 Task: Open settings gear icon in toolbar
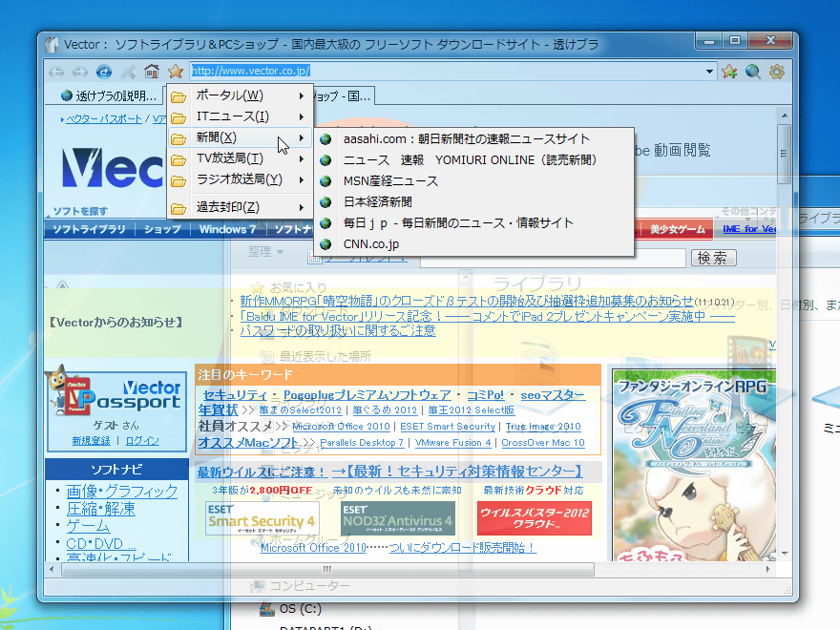tap(777, 72)
